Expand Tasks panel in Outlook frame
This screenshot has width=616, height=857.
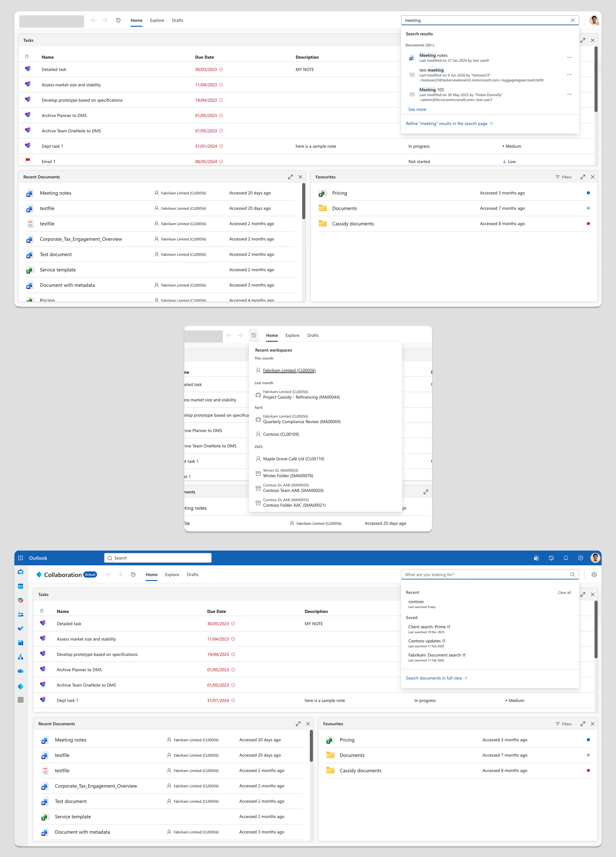[583, 594]
